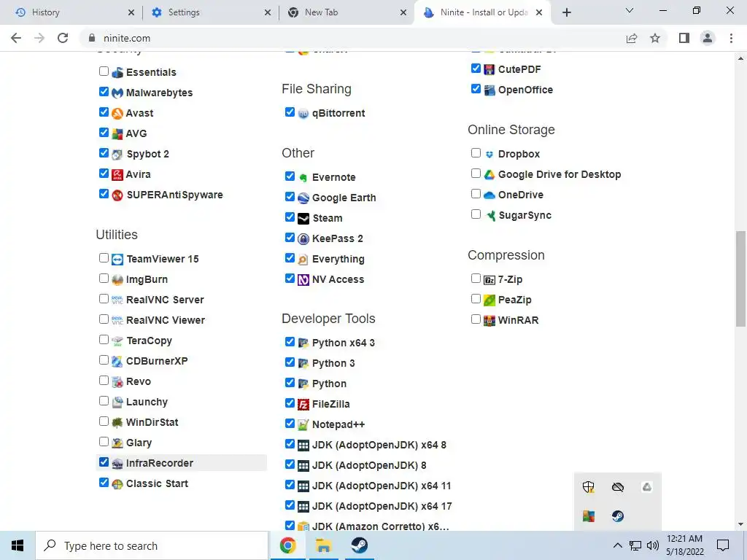Click the FileZilla red icon

(x=303, y=405)
